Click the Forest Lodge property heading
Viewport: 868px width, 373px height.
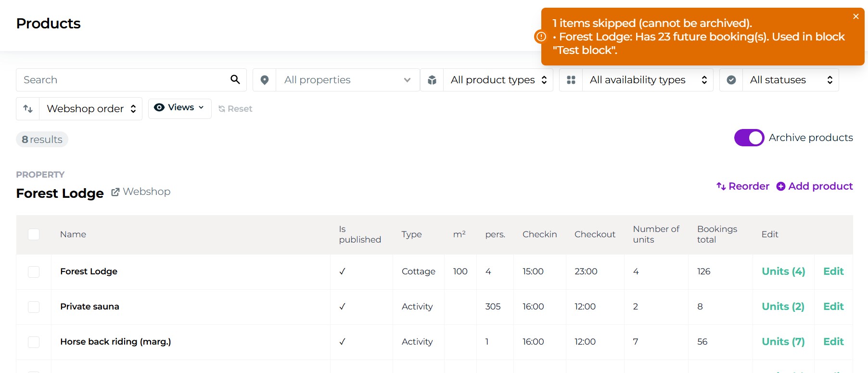60,193
